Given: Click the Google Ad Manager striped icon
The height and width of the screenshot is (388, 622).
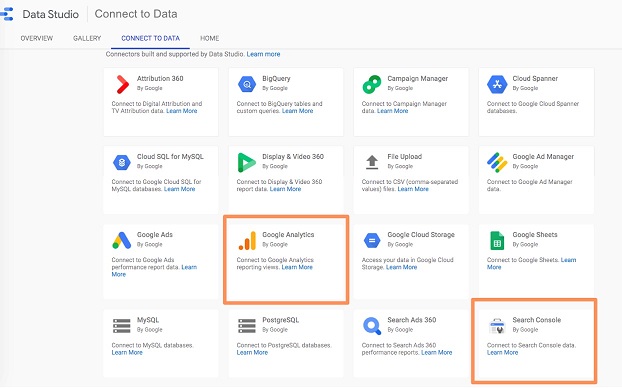Looking at the screenshot, I should coord(497,162).
